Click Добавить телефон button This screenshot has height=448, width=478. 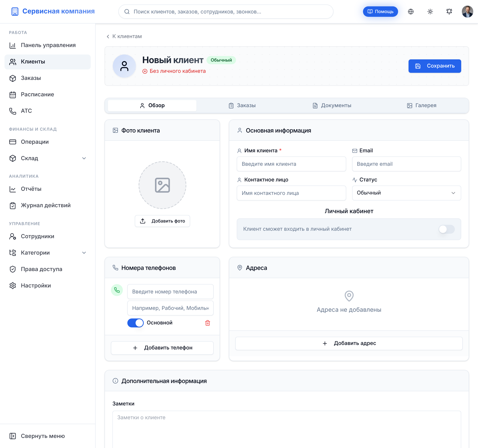tap(162, 348)
